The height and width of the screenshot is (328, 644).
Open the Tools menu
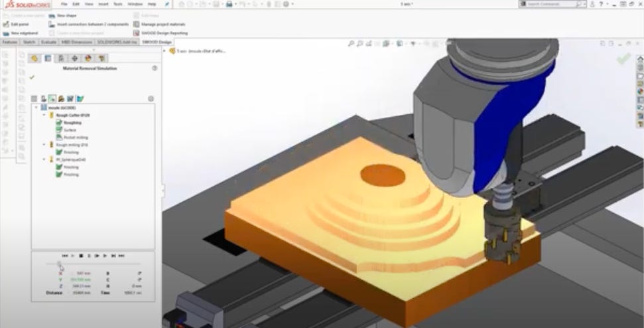click(118, 4)
